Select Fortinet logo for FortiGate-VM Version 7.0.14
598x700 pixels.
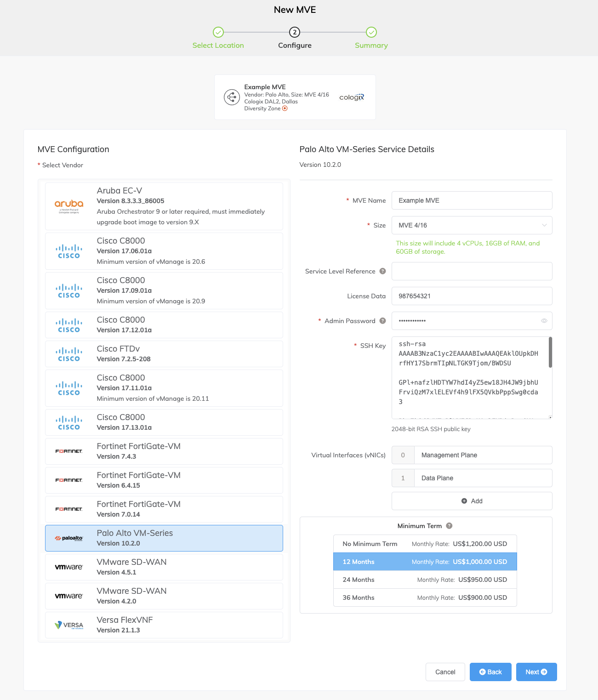pos(69,509)
